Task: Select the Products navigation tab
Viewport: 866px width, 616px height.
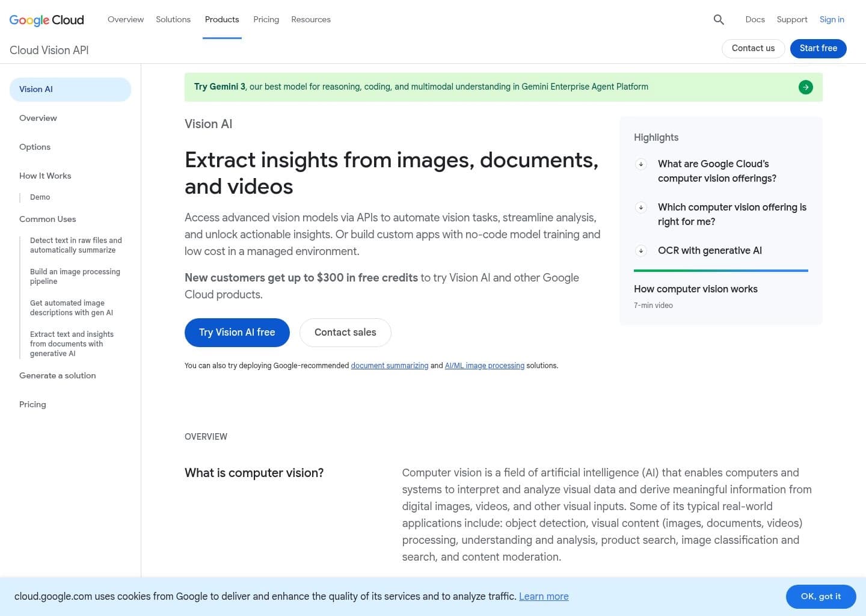Action: coord(222,19)
